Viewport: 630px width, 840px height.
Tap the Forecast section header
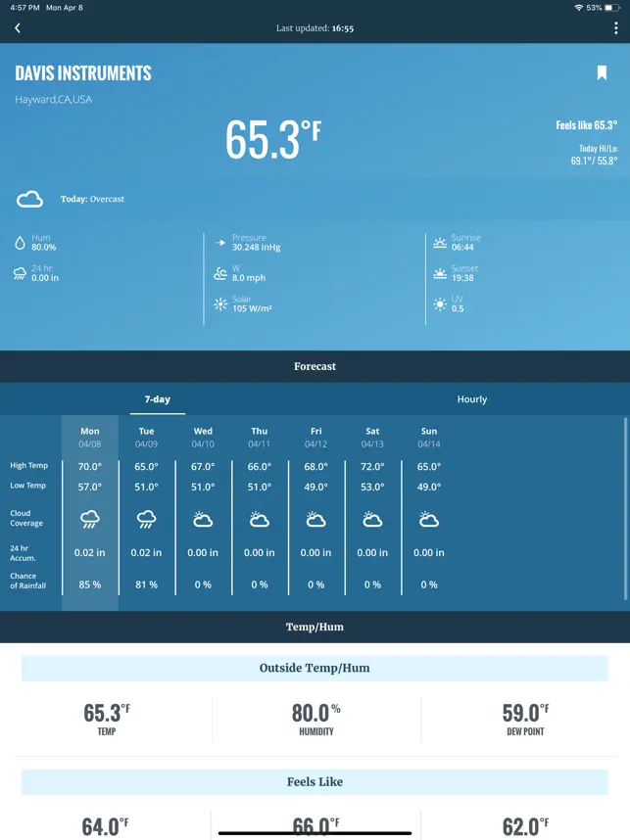[315, 366]
